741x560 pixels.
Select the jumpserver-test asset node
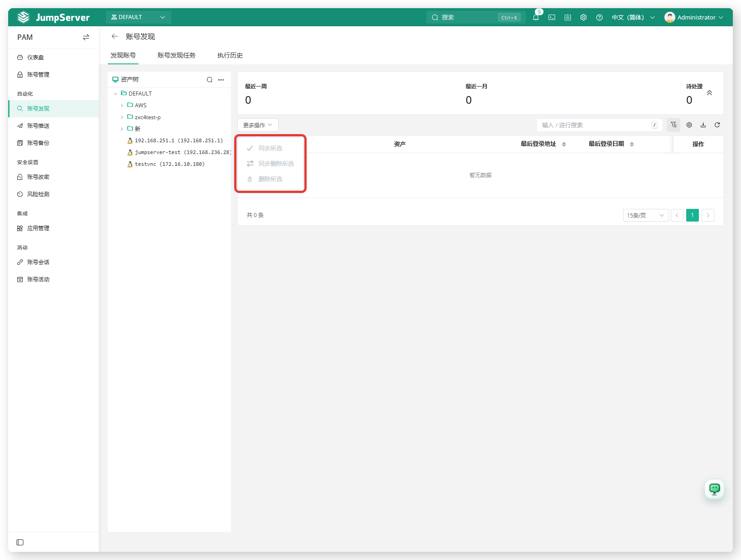pyautogui.click(x=179, y=152)
